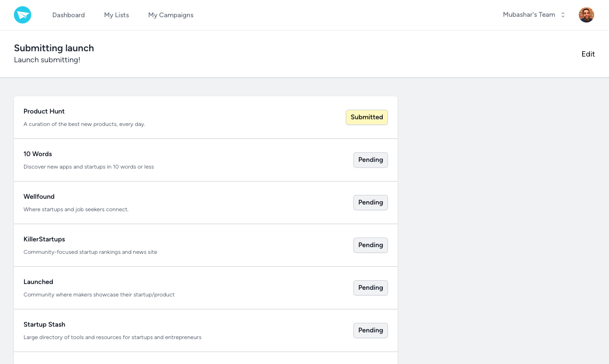Screen dimensions: 609x364
Task: Click 'Community where makers showcase' description
Action: [x=99, y=295]
